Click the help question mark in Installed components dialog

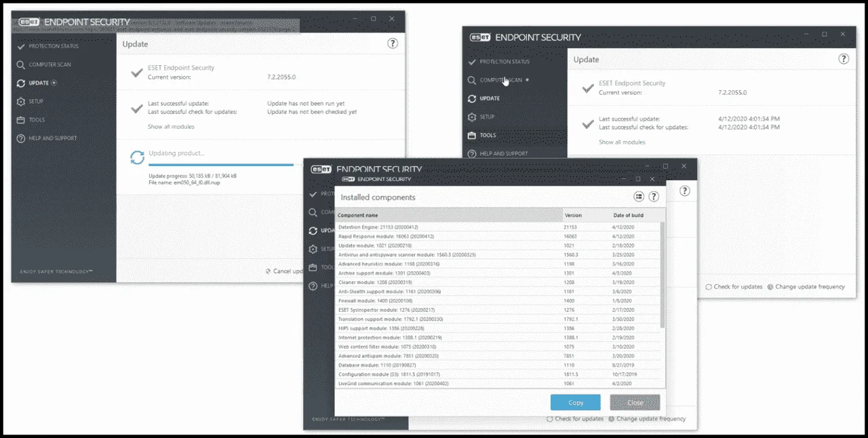click(x=654, y=197)
